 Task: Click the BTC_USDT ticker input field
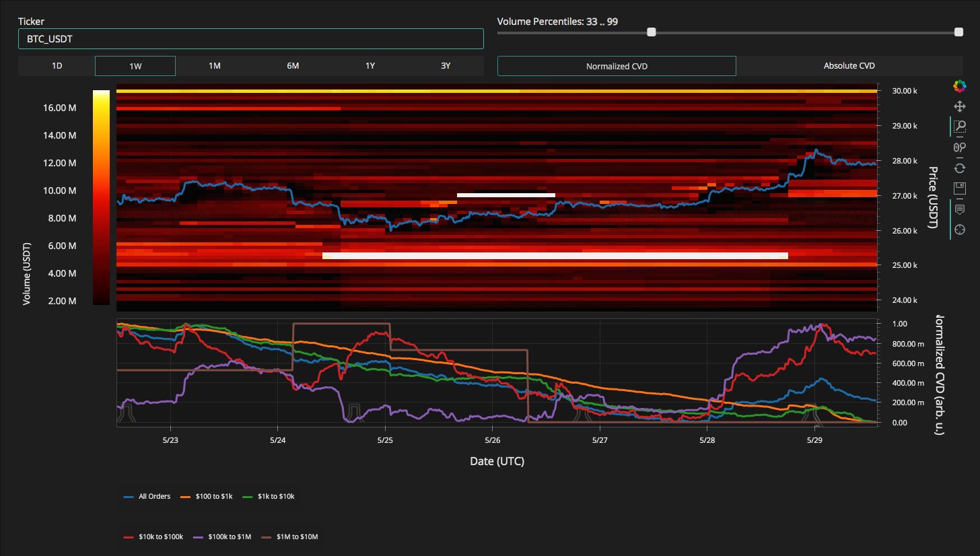point(250,39)
